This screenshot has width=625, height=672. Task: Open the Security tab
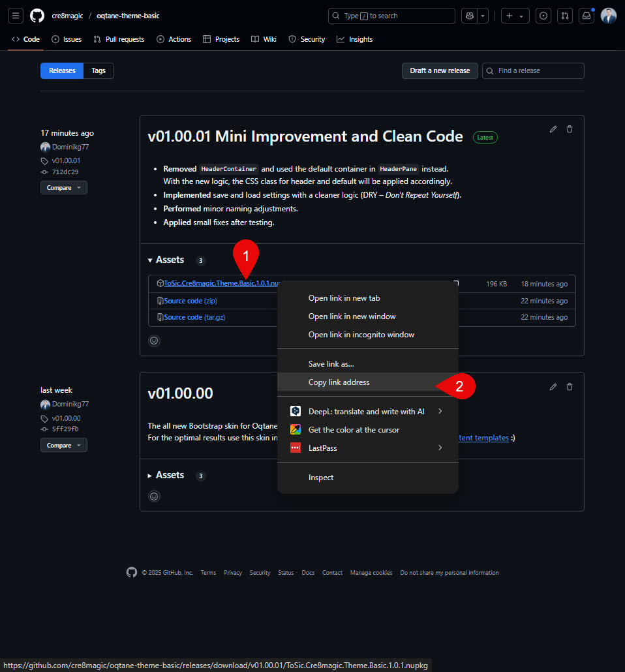pos(307,39)
